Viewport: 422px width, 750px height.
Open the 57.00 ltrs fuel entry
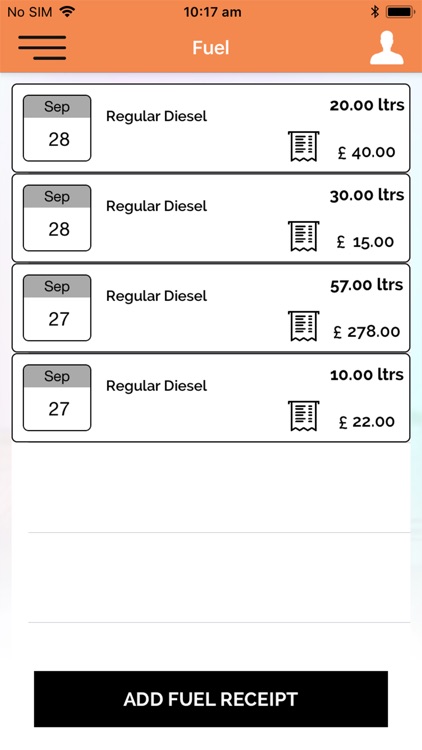(211, 308)
